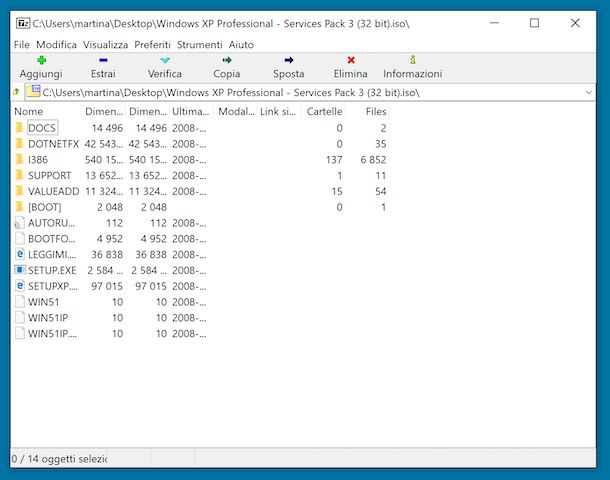Screen dimensions: 610x480
Task: Click the 7z application icon in title bar
Action: coord(23,23)
